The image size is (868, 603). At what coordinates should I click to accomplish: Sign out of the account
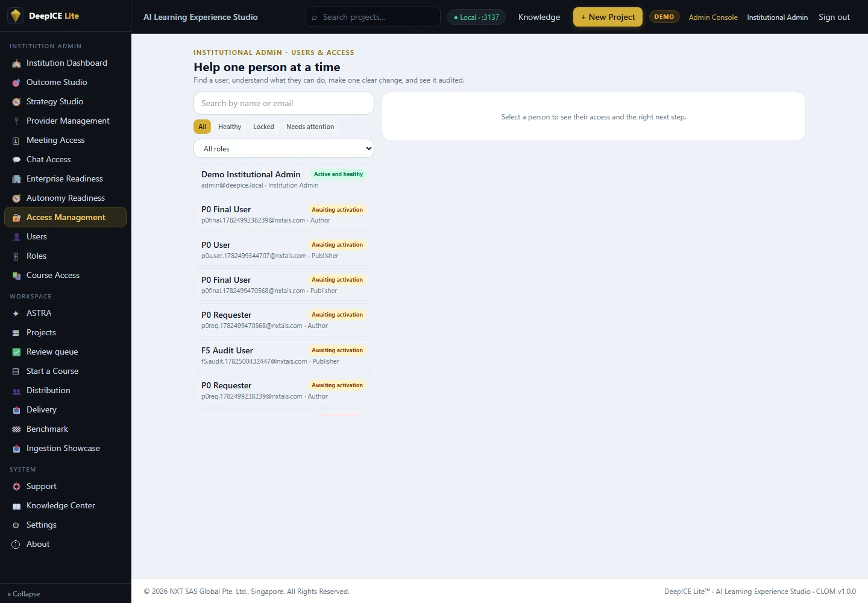834,17
